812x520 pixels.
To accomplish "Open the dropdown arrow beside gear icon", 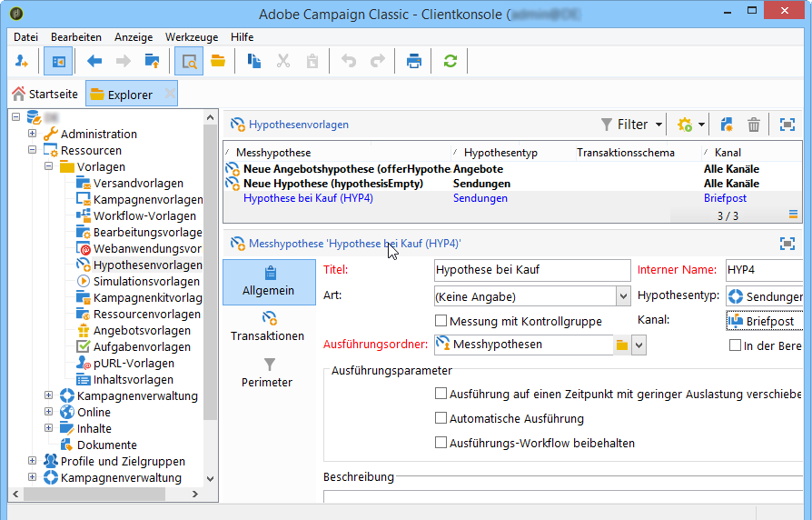I will click(701, 125).
